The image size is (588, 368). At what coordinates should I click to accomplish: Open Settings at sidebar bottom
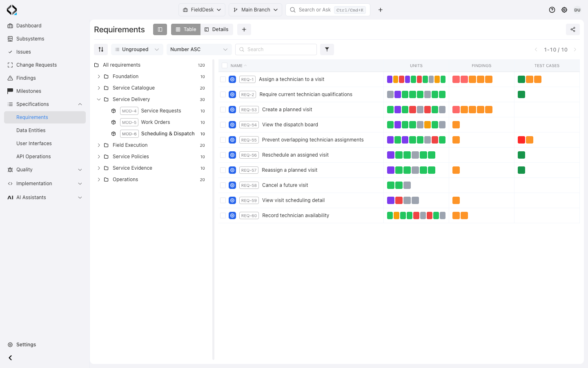click(x=26, y=345)
